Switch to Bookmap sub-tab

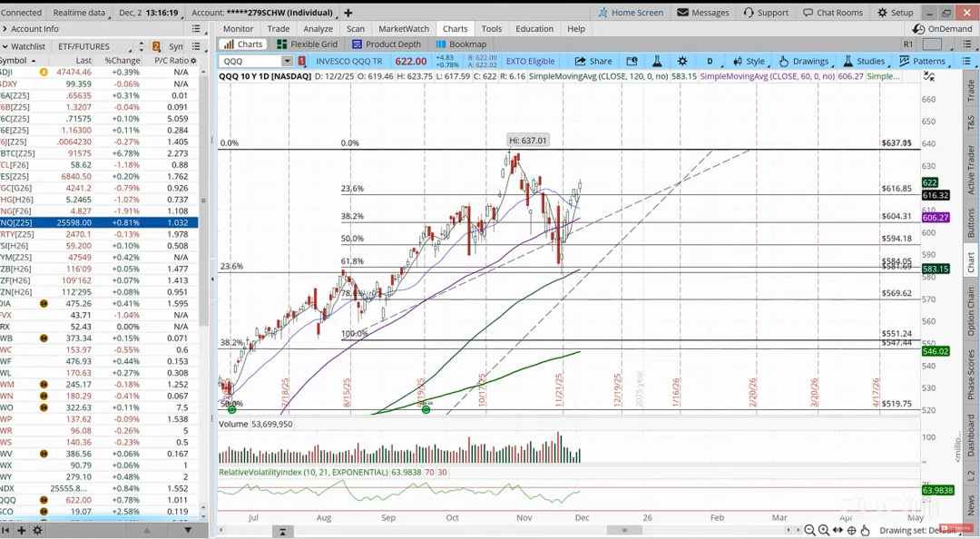pos(461,44)
